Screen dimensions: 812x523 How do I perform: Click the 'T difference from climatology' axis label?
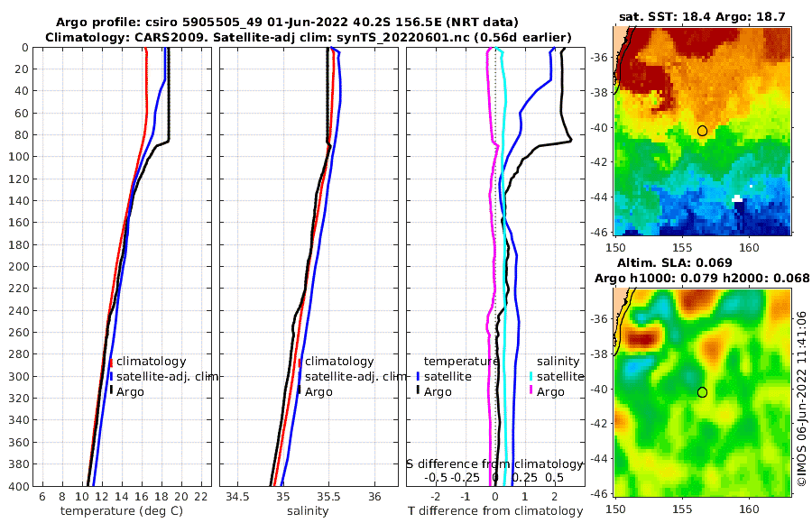click(495, 511)
